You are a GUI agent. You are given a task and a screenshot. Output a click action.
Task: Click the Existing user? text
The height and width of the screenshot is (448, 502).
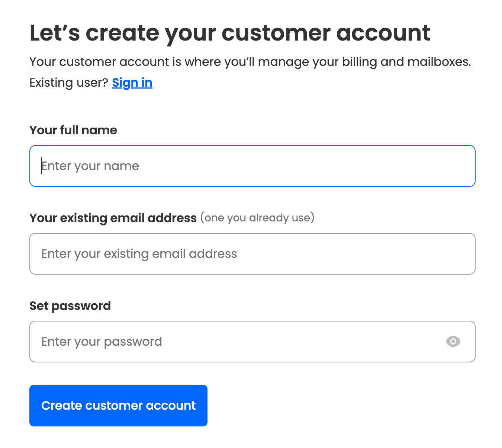[69, 83]
